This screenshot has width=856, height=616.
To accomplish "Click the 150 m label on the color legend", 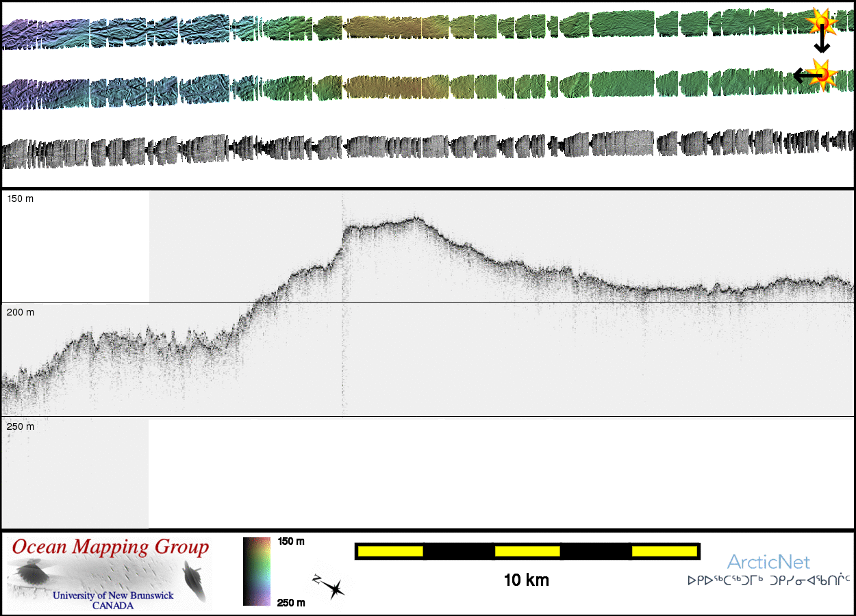I will pos(291,541).
